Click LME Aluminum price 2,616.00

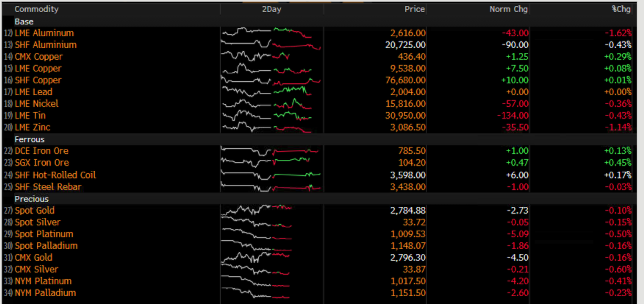click(408, 33)
